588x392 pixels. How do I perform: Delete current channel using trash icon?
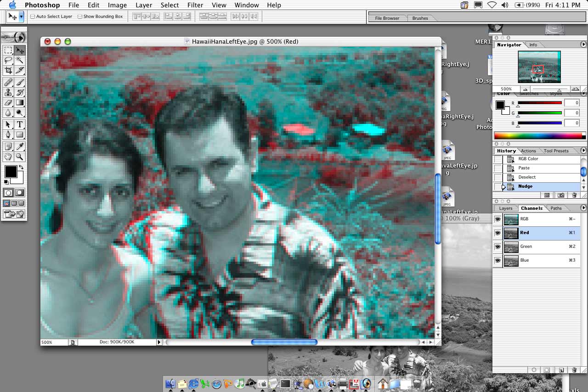coord(574,370)
